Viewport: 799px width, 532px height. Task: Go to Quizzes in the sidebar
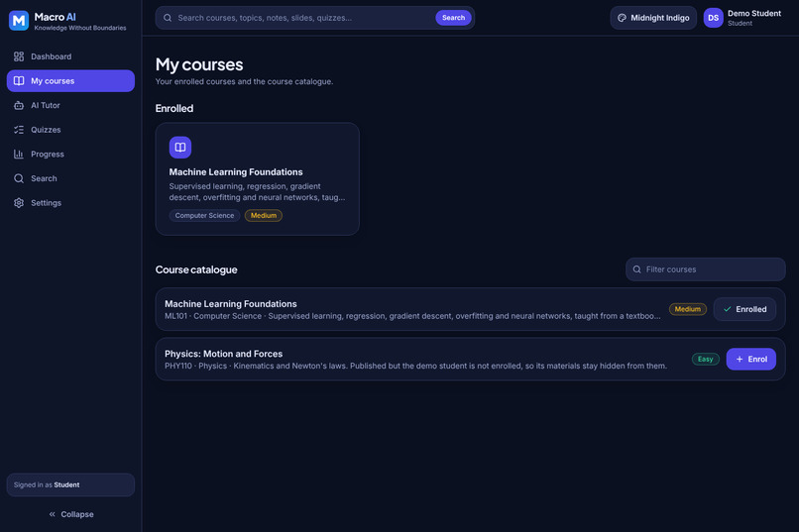[x=70, y=130]
